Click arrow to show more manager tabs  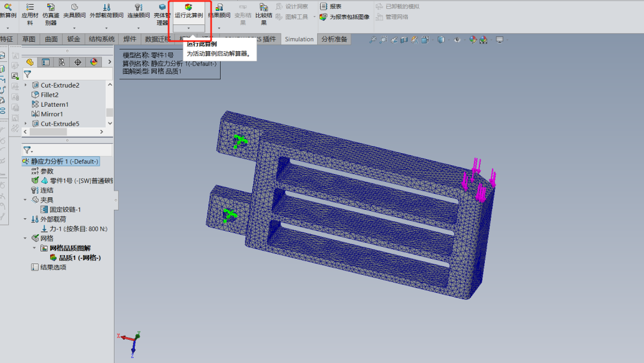[109, 62]
